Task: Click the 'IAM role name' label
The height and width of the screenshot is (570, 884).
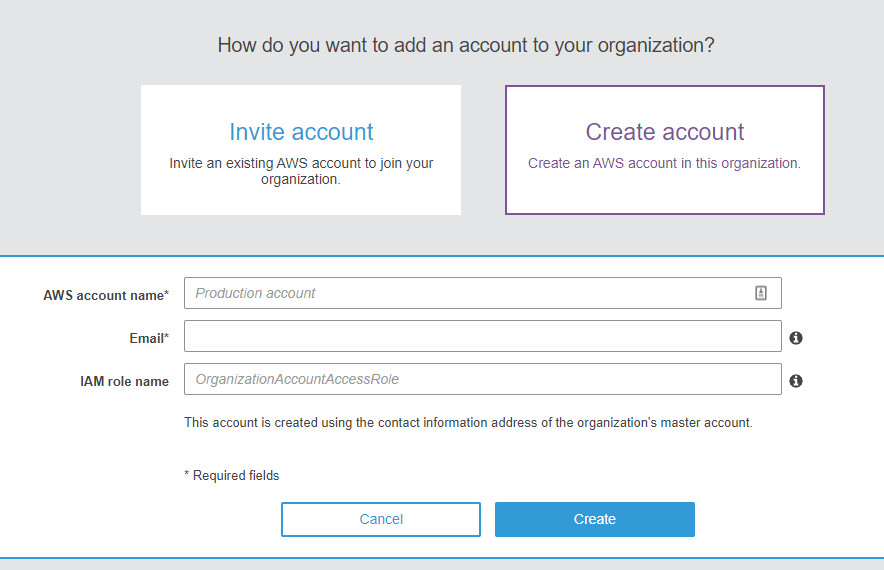Action: coord(124,381)
